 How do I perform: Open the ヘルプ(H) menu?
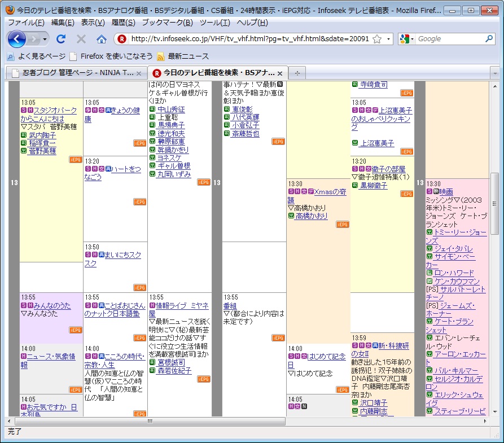(252, 23)
